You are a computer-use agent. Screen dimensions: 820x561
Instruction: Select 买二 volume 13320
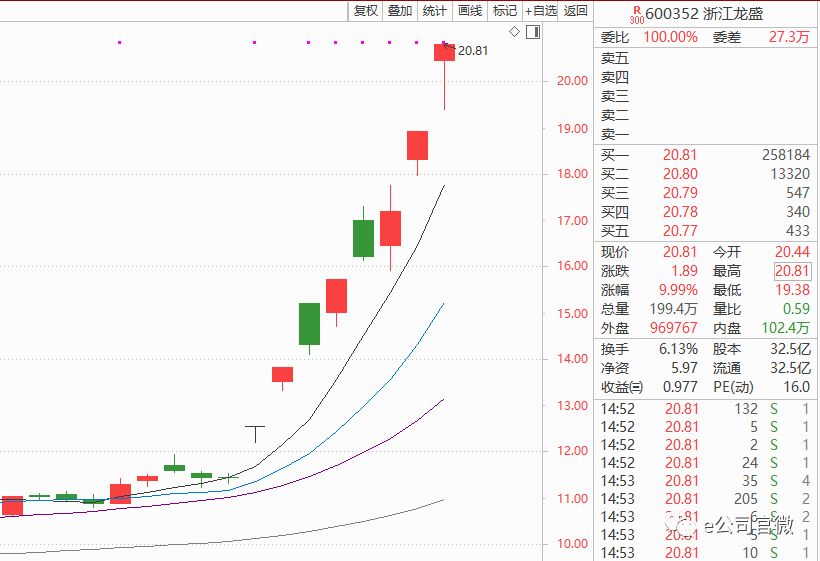click(790, 174)
